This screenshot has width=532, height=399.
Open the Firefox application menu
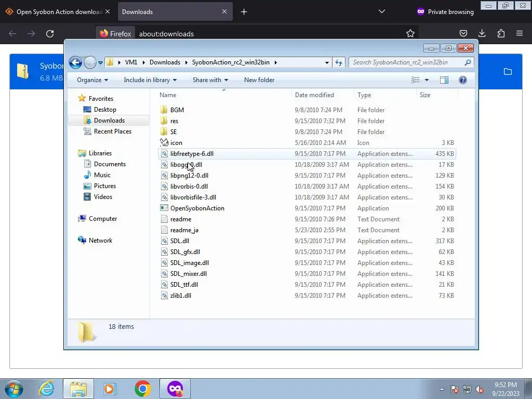[520, 33]
